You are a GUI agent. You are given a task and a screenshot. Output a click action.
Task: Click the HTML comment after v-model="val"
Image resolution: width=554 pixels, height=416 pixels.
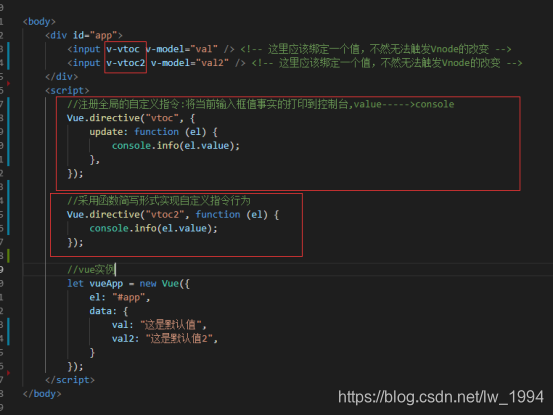[376, 49]
